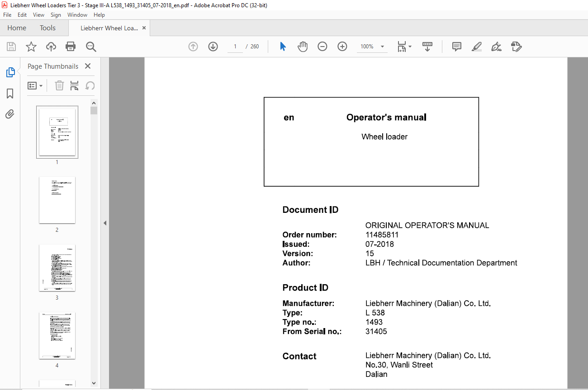Select the page 4 thumbnail
The width and height of the screenshot is (588, 390).
click(57, 335)
